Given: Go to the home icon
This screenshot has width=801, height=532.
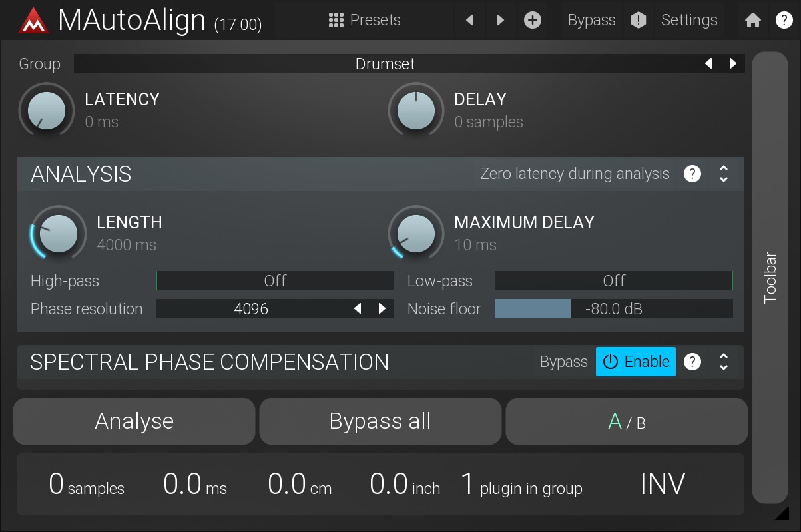Looking at the screenshot, I should [x=753, y=21].
